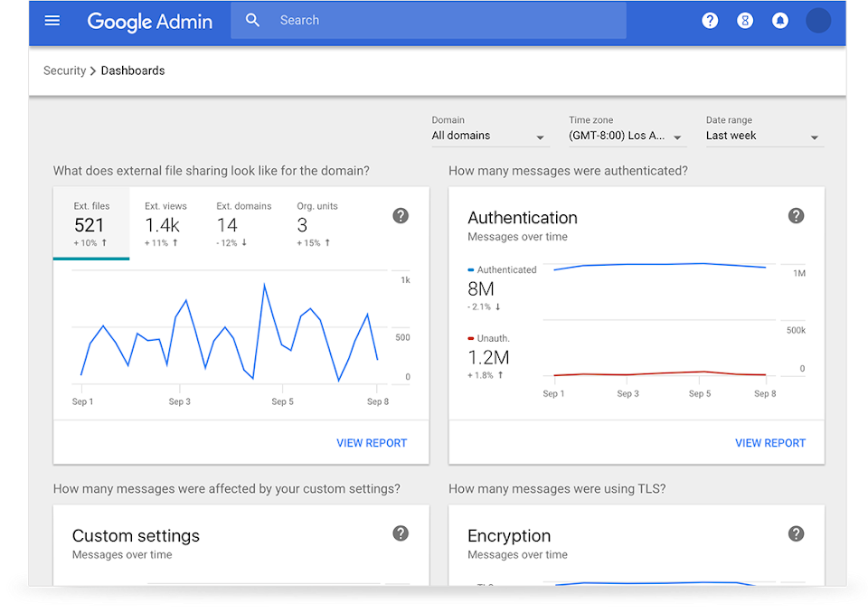Select the Ext. views tab
The height and width of the screenshot is (613, 868).
[x=165, y=223]
